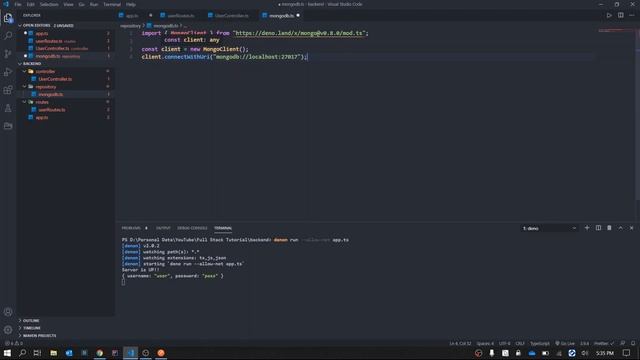Open the View menu
The width and height of the screenshot is (640, 360).
pos(68,4)
